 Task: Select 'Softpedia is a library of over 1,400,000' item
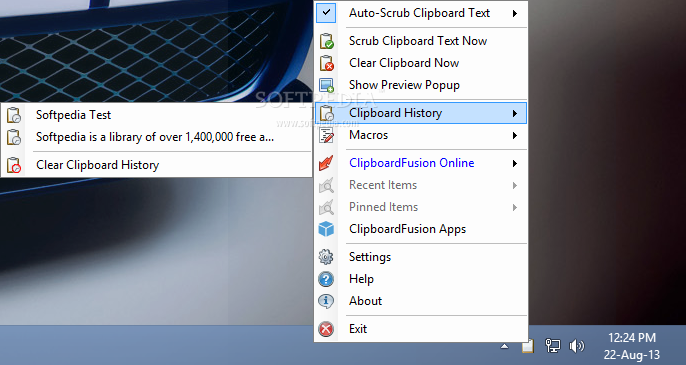(x=155, y=137)
